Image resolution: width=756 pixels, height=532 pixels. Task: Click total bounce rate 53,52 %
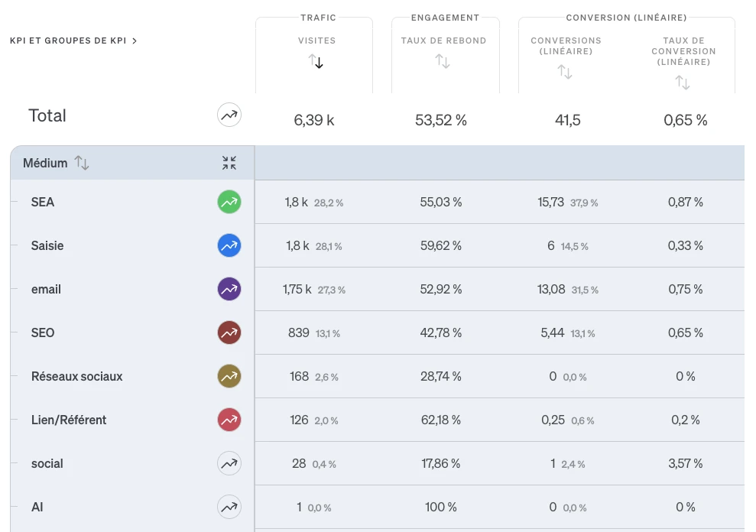tap(440, 120)
